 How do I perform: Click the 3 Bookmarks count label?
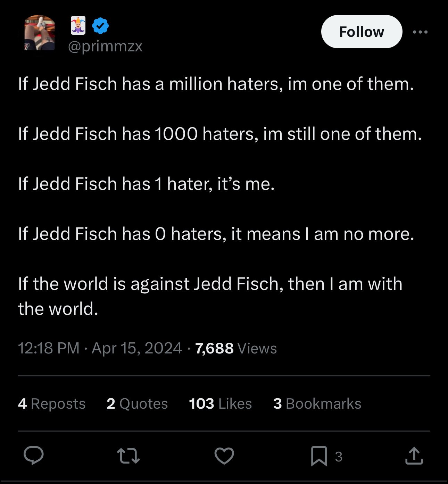point(317,404)
